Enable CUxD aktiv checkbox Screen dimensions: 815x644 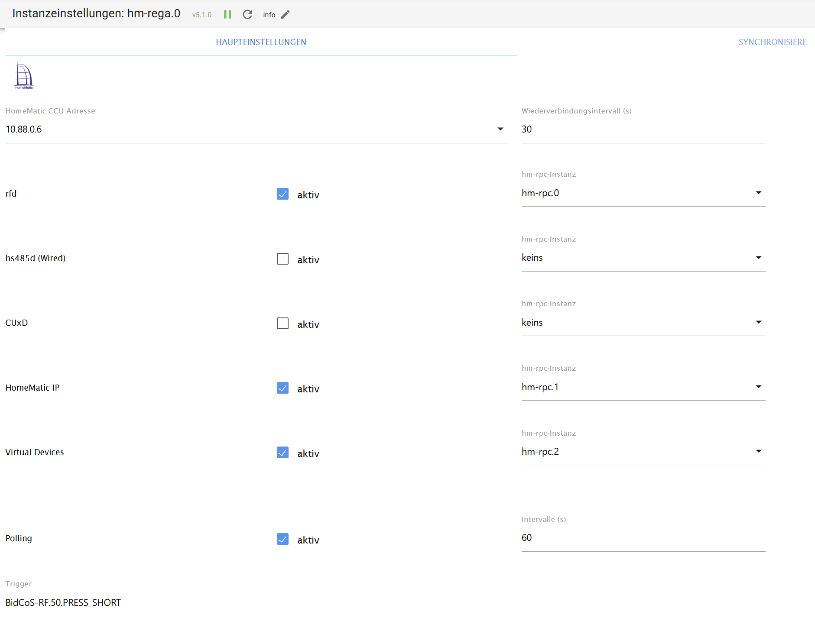pyautogui.click(x=282, y=324)
